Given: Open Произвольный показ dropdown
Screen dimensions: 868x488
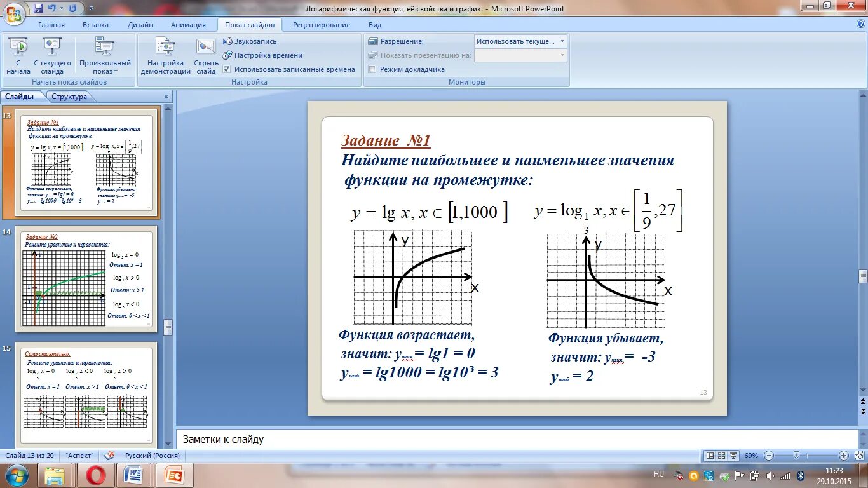Looking at the screenshot, I should tap(105, 56).
